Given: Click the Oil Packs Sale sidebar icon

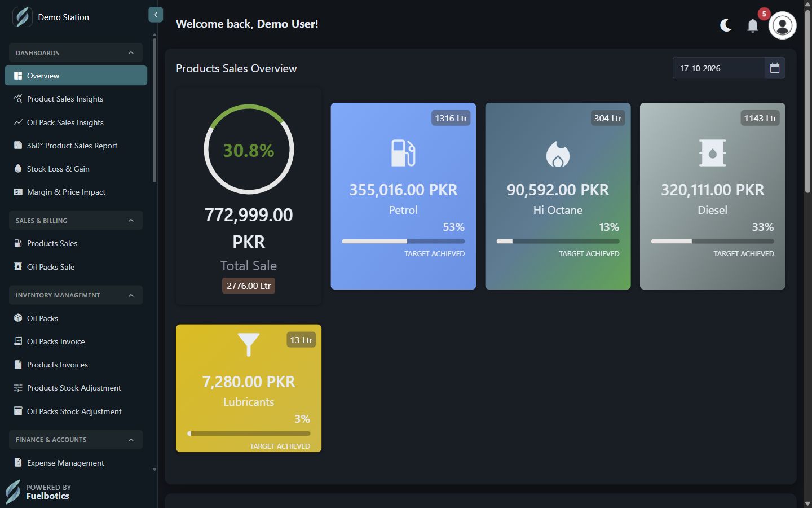Looking at the screenshot, I should [18, 266].
